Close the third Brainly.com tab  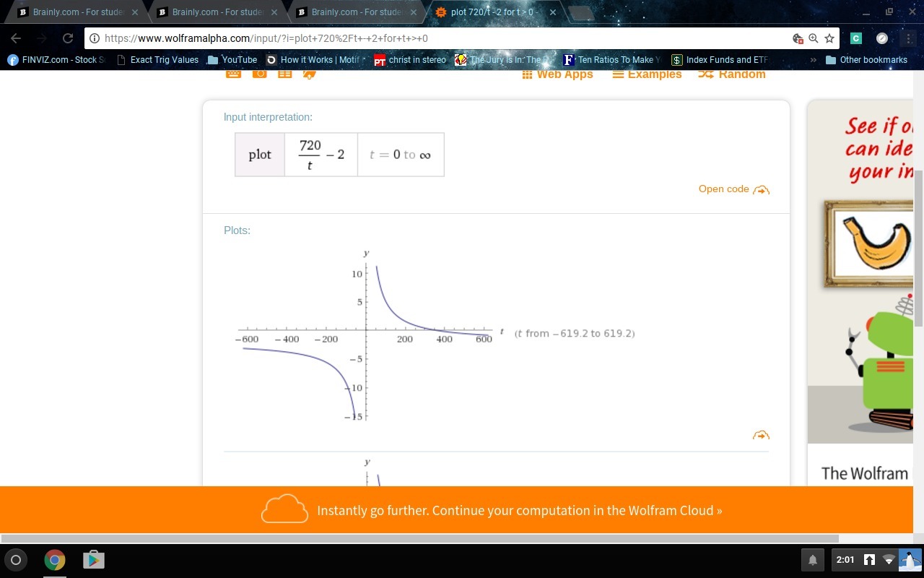[x=413, y=12]
